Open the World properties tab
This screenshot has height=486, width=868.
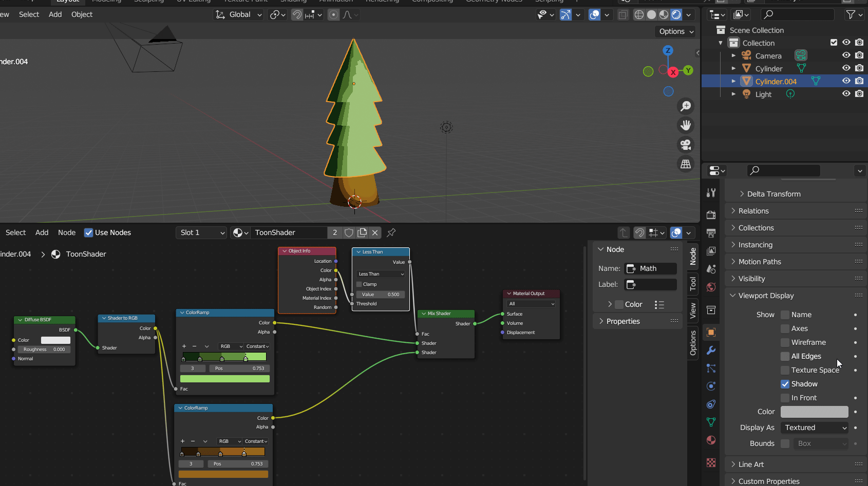click(x=711, y=287)
